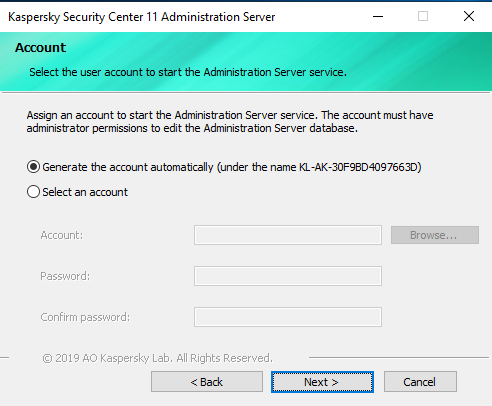Focus the Confirm password input field
Image resolution: width=492 pixels, height=406 pixels.
tap(288, 317)
